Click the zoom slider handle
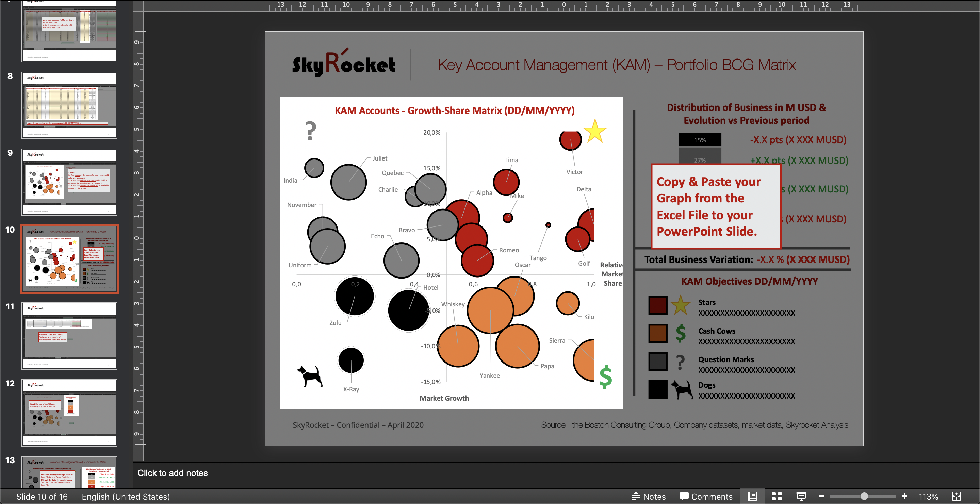980x504 pixels. (864, 497)
